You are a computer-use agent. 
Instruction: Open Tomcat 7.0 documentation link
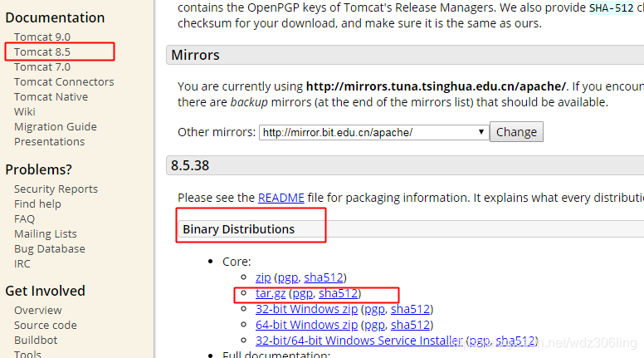(x=41, y=67)
